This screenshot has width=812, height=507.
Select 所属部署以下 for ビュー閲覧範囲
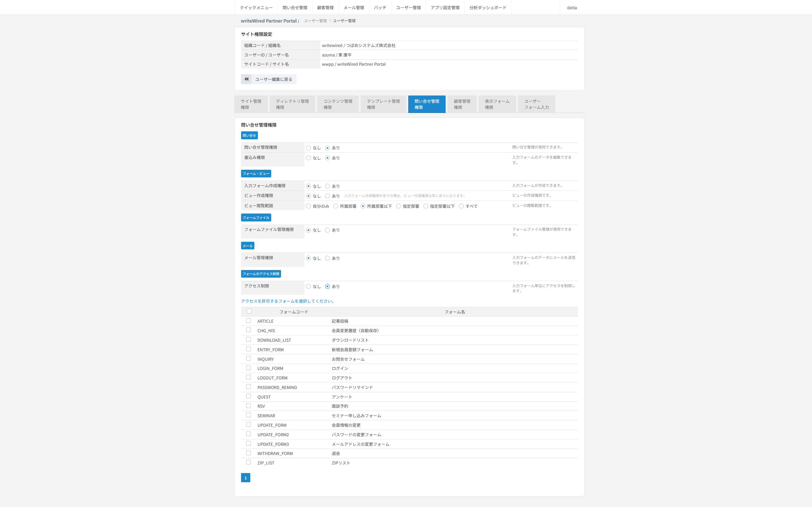[x=363, y=206]
